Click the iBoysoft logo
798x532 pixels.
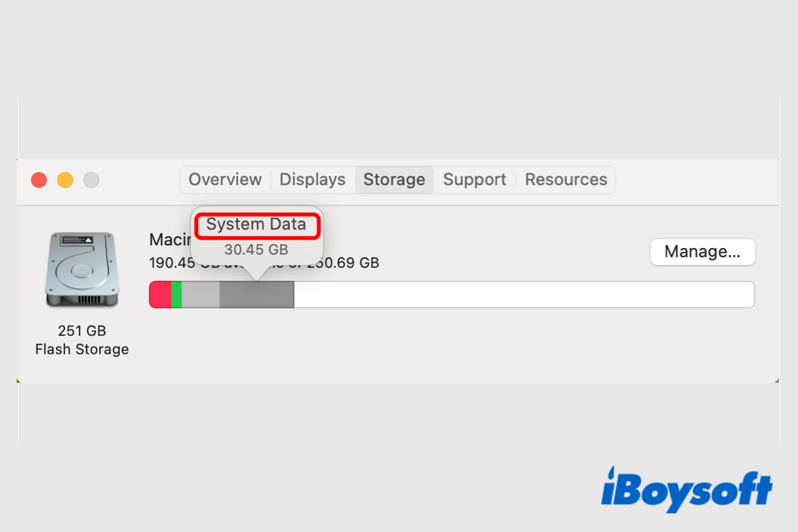[x=686, y=489]
